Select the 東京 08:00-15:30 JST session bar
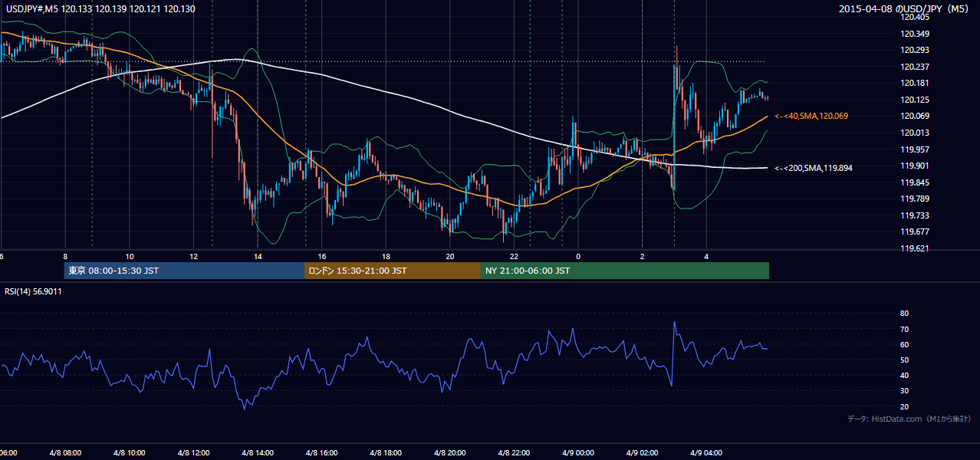 (x=185, y=271)
